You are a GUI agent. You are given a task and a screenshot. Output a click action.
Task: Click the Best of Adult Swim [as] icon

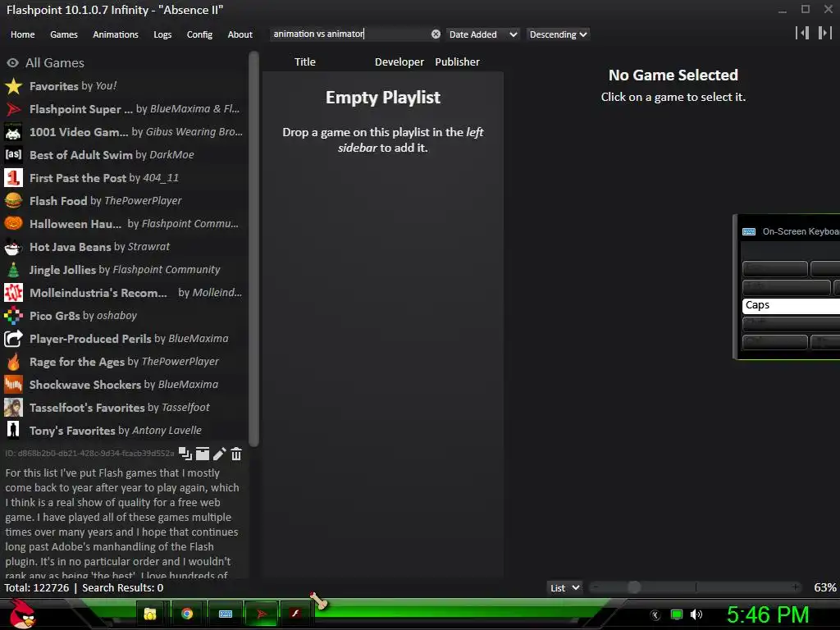[13, 155]
